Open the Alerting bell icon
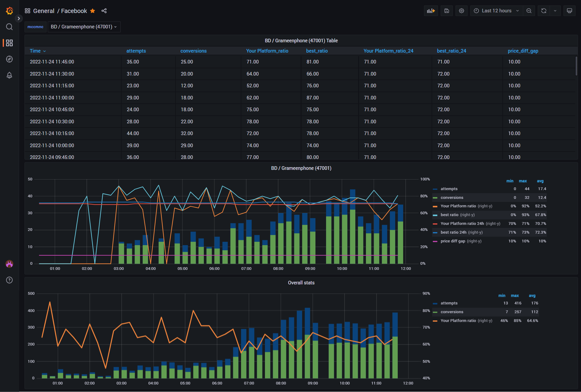The height and width of the screenshot is (392, 581). (x=9, y=75)
